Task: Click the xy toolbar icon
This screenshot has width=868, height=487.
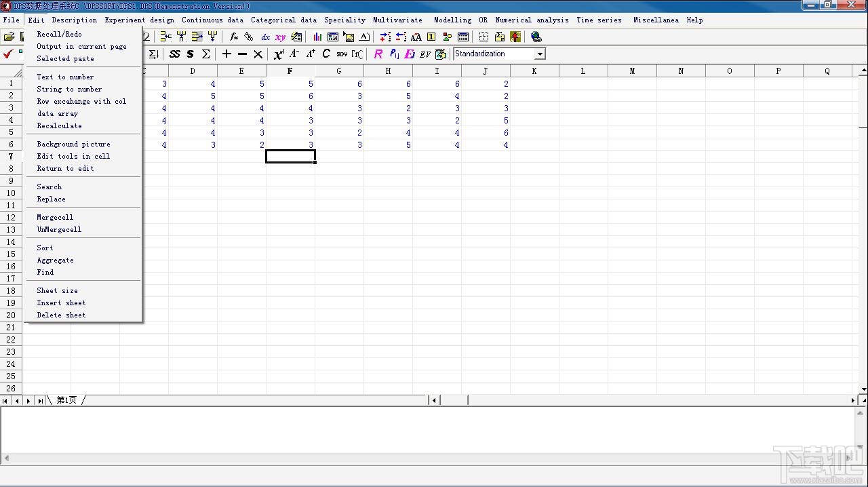Action: coord(280,37)
